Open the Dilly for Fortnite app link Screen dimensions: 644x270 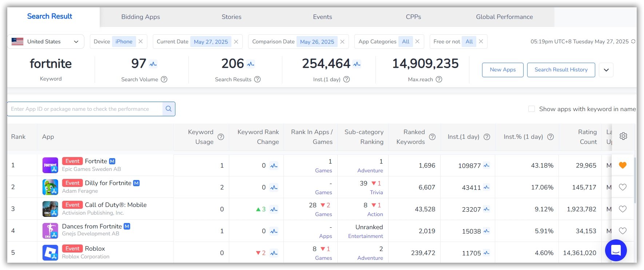pos(108,183)
